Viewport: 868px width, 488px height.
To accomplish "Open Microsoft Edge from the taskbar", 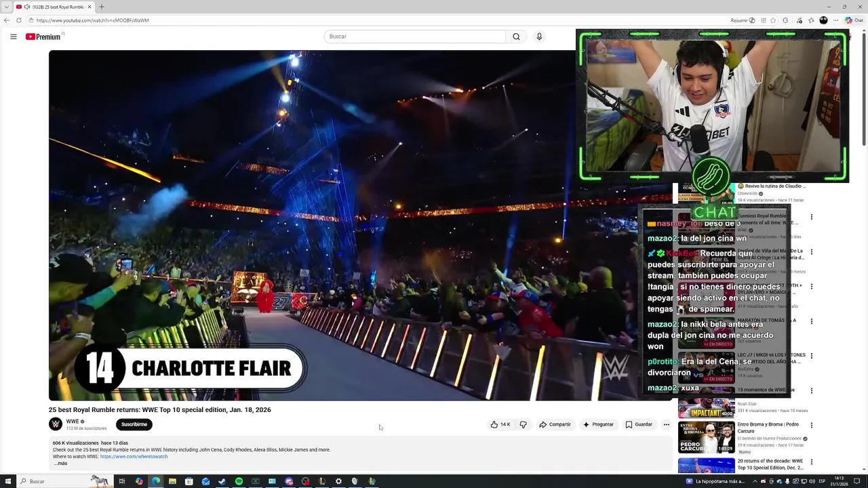I will (x=156, y=481).
